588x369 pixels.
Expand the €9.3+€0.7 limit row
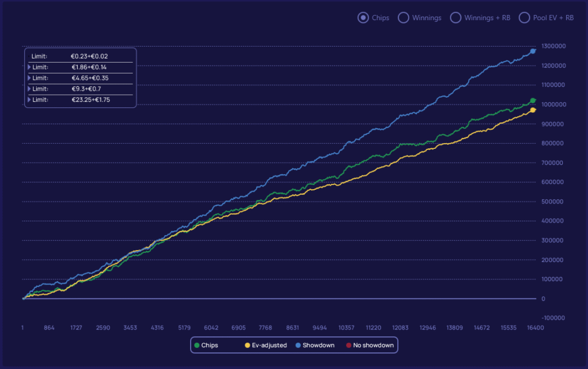tap(29, 89)
